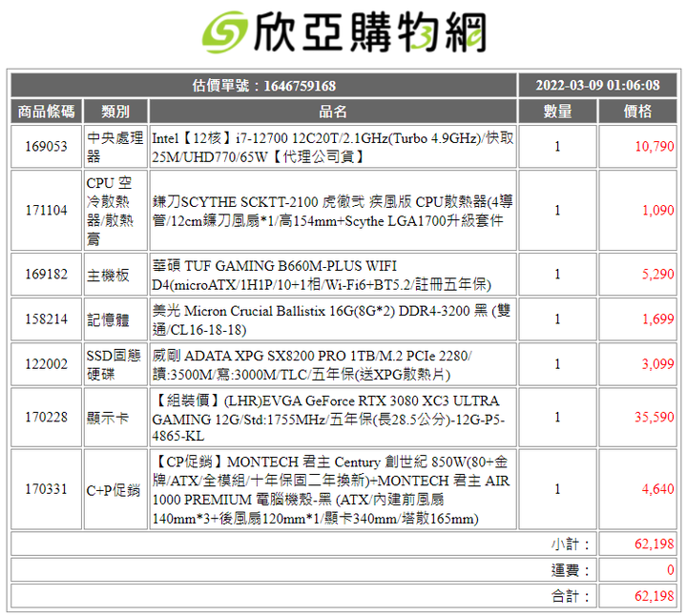Select barcode 122002

pyautogui.click(x=47, y=364)
